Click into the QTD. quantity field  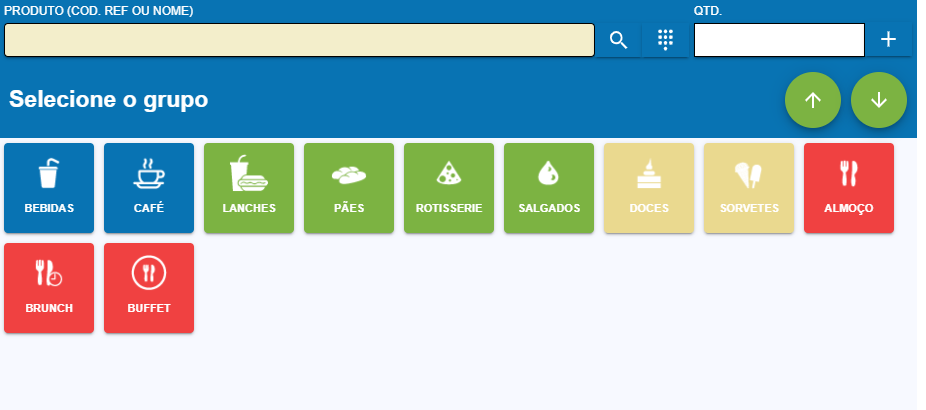click(x=778, y=40)
